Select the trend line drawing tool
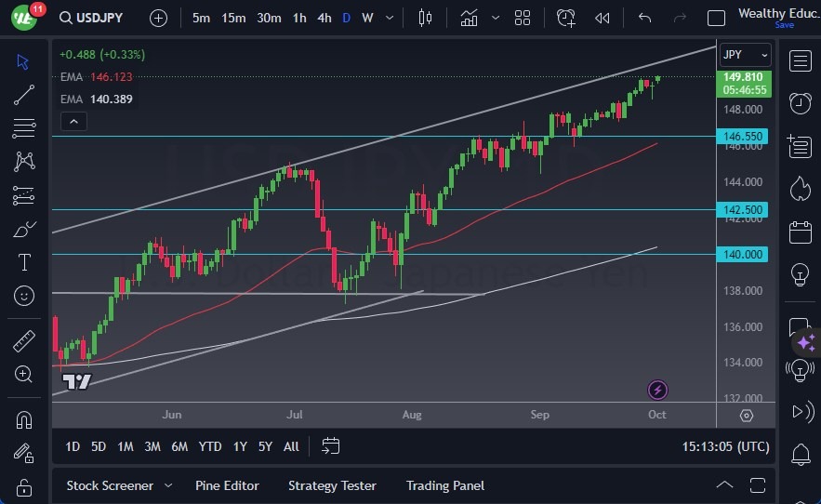Screen dimensions: 821x504 point(24,94)
